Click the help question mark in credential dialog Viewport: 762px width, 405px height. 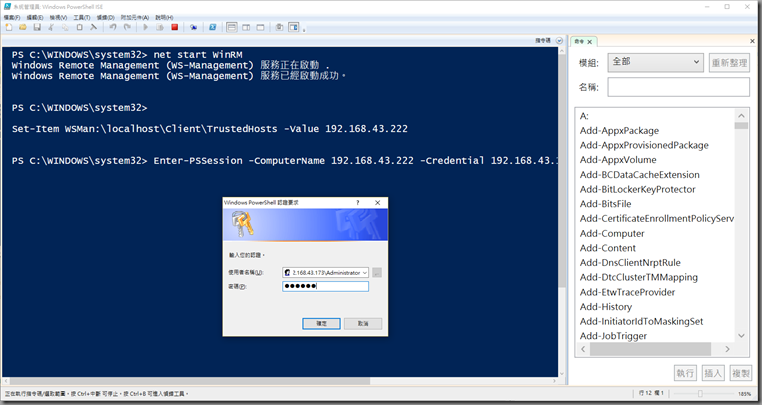pos(358,202)
